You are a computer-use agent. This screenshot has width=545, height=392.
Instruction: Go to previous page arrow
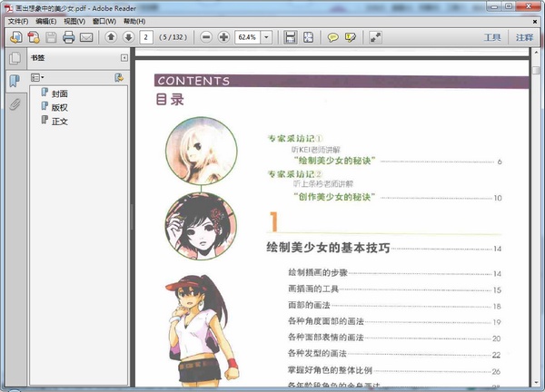point(111,37)
